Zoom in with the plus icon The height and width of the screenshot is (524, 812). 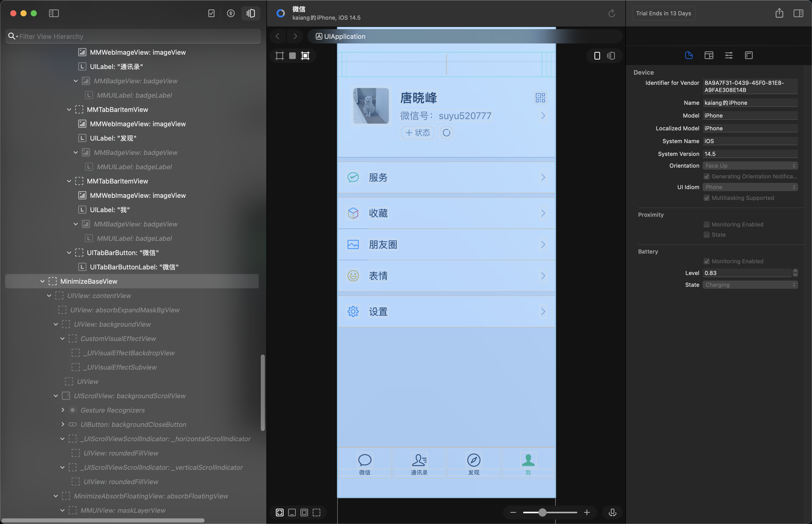(587, 512)
